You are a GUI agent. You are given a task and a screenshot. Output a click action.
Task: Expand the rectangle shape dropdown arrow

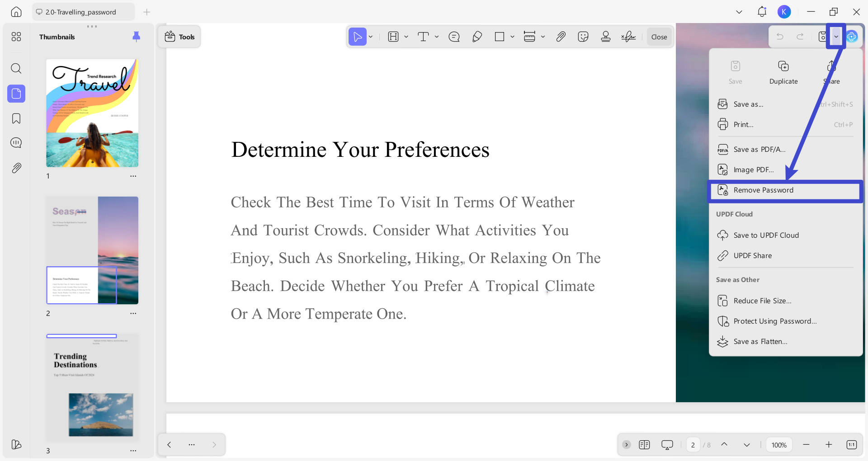(512, 37)
